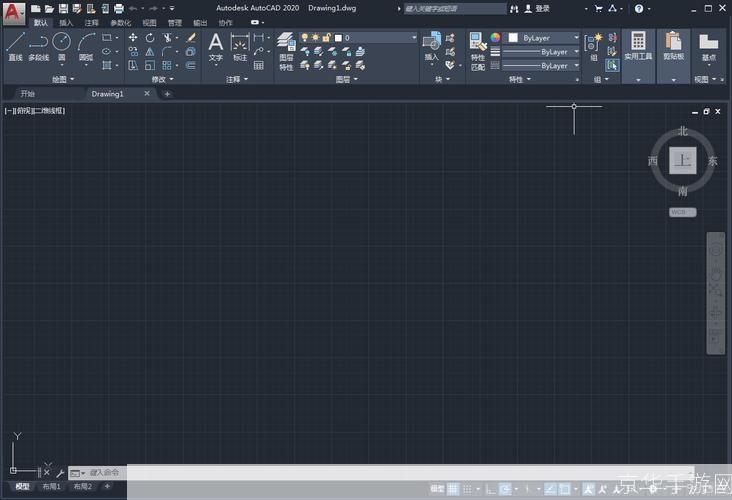Add new drawing tab with plus button
Screen dimensions: 732x500
[167, 94]
